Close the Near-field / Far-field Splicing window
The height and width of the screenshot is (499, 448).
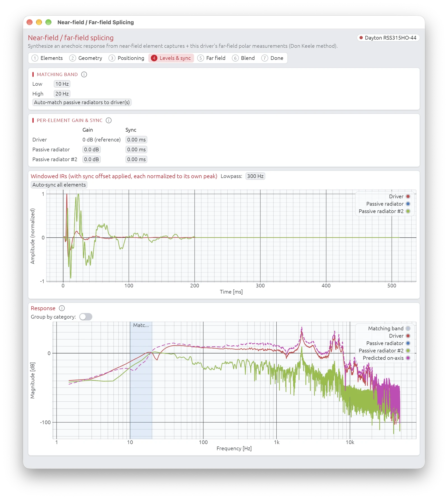point(30,22)
